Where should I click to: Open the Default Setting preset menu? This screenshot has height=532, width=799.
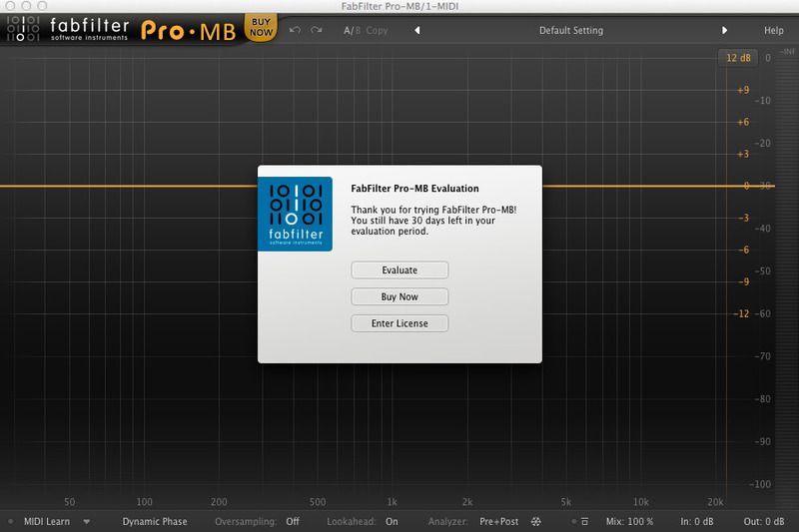(570, 31)
